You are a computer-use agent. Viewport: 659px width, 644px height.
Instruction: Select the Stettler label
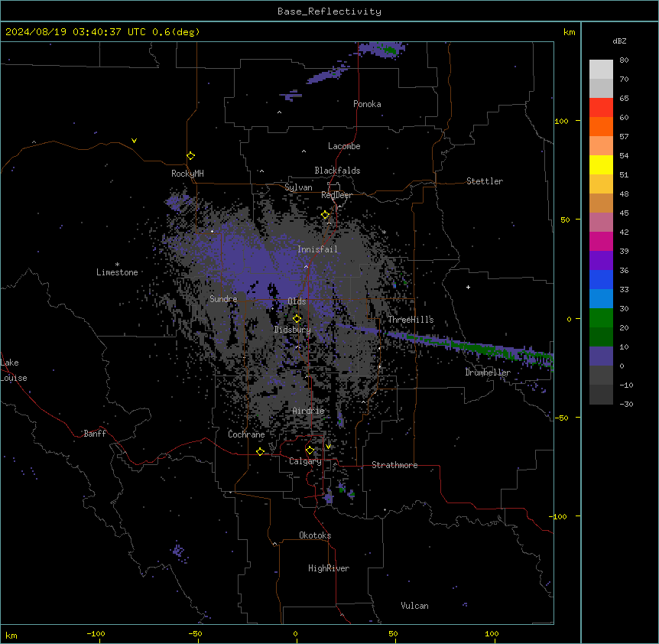coord(485,181)
